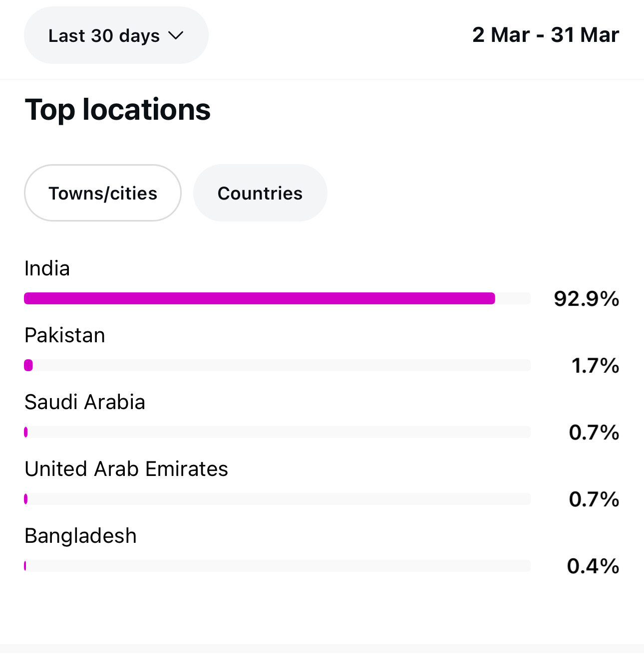The image size is (644, 665).
Task: Choose the Saudi Arabia label
Action: pos(85,402)
